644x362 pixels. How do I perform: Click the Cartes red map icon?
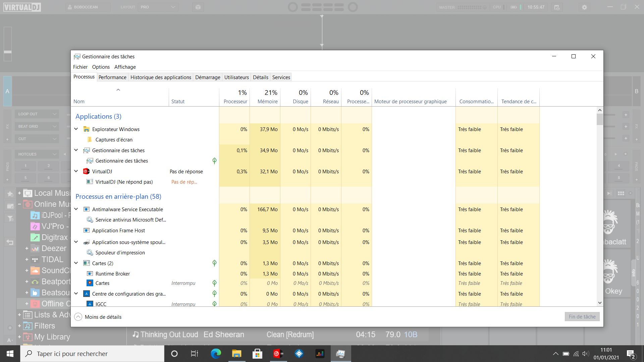click(x=90, y=283)
